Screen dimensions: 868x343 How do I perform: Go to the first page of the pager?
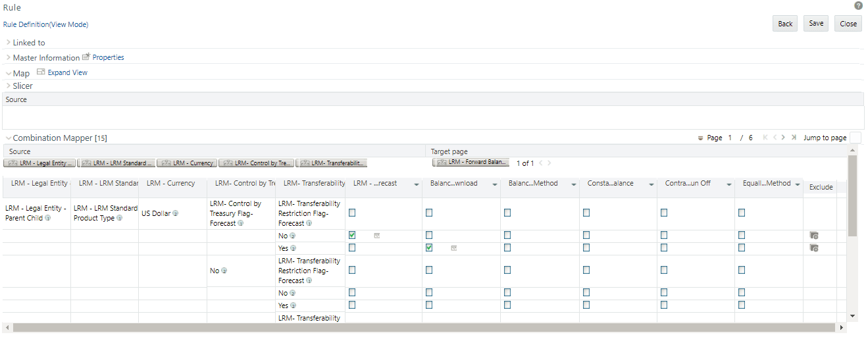coord(765,138)
